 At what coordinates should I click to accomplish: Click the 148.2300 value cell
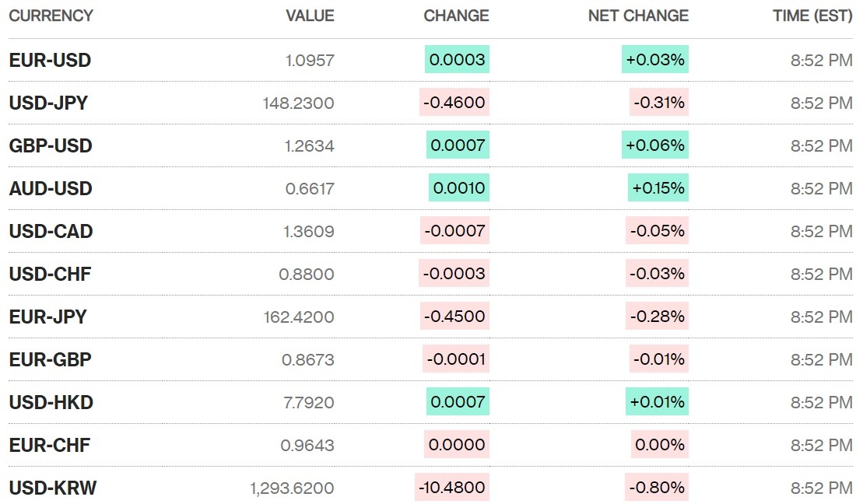pyautogui.click(x=299, y=103)
